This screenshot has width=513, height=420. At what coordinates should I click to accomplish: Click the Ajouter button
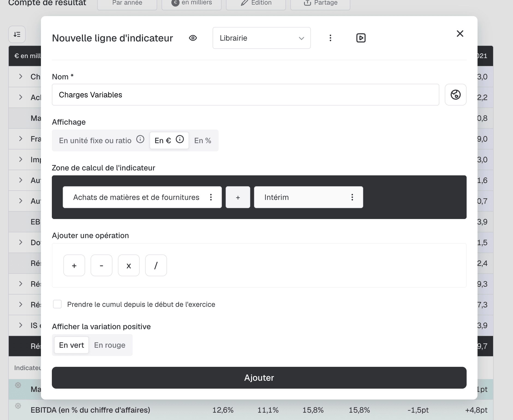(x=259, y=378)
